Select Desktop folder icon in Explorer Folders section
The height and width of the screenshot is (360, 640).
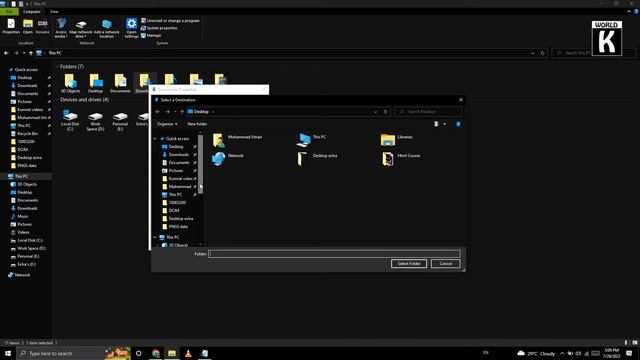click(x=95, y=84)
